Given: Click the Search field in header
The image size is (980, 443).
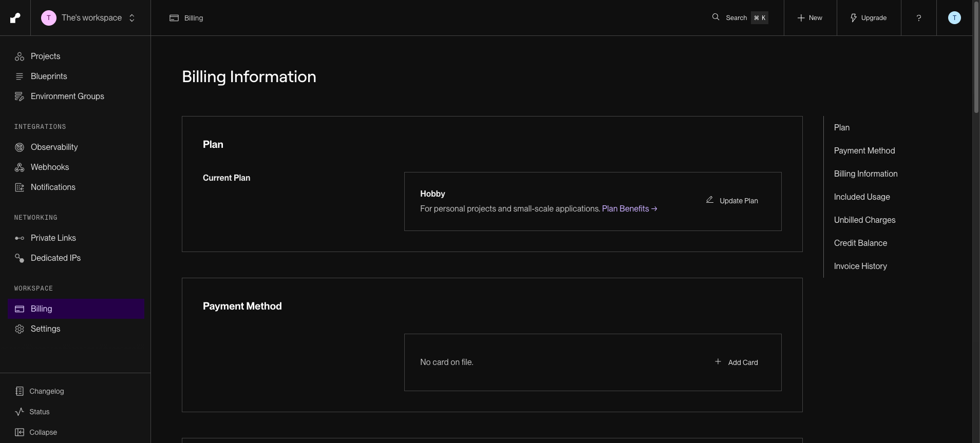Looking at the screenshot, I should pyautogui.click(x=740, y=18).
